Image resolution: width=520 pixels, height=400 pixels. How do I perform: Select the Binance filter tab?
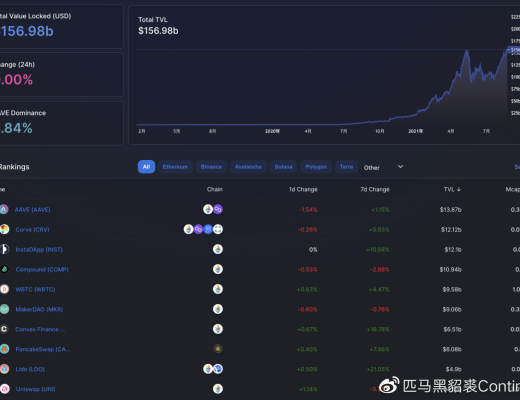(211, 167)
